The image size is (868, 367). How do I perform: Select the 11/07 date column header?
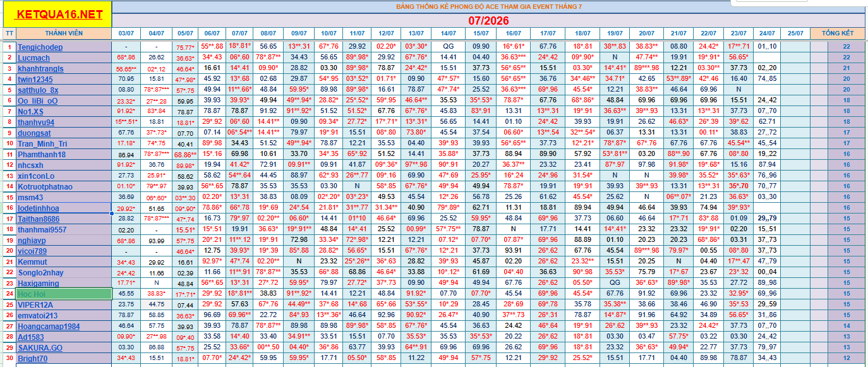357,33
